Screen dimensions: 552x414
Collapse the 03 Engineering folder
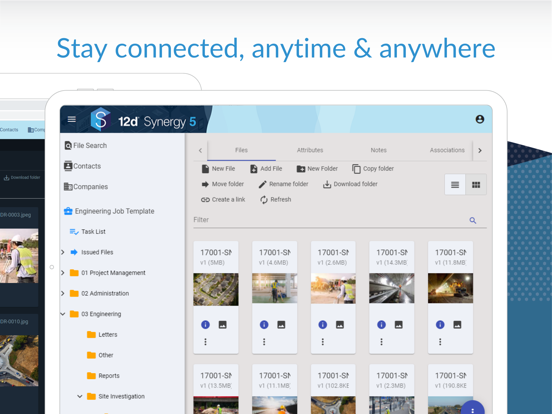[x=63, y=314]
